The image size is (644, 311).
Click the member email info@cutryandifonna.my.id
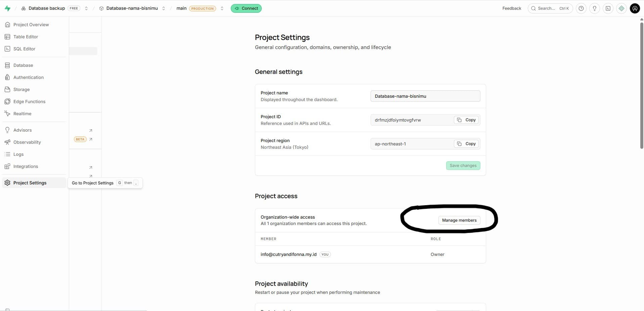point(289,254)
